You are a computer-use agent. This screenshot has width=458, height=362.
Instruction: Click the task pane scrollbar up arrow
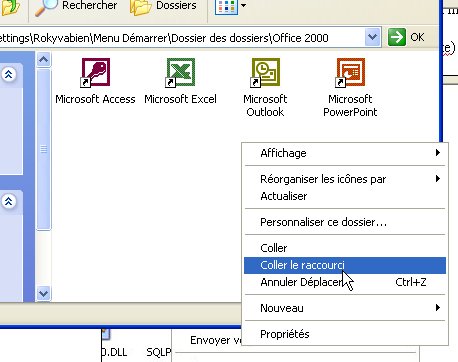[x=43, y=60]
